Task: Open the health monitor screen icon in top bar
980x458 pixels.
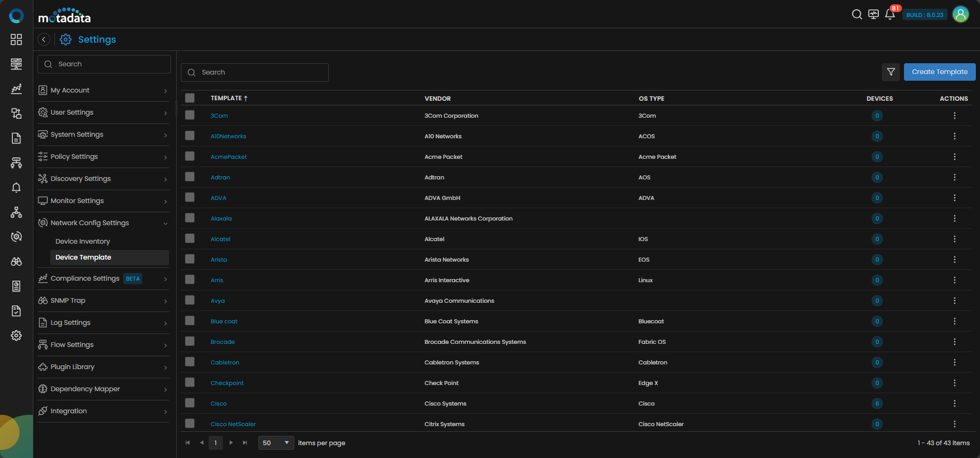Action: pos(873,14)
